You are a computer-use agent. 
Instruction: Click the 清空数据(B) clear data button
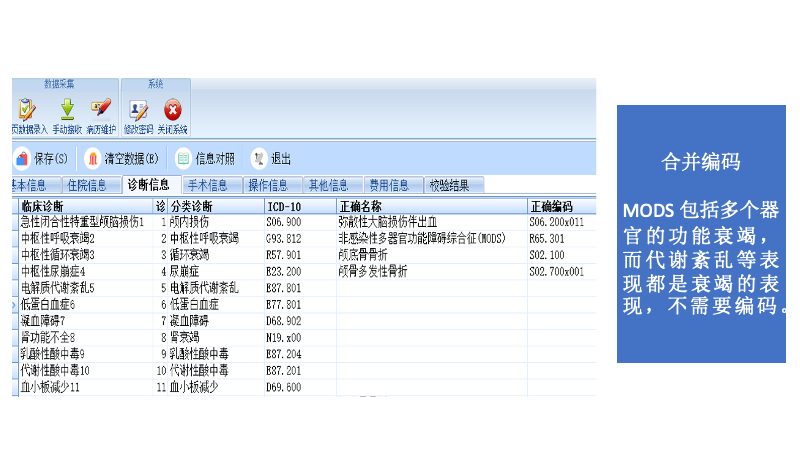122,158
